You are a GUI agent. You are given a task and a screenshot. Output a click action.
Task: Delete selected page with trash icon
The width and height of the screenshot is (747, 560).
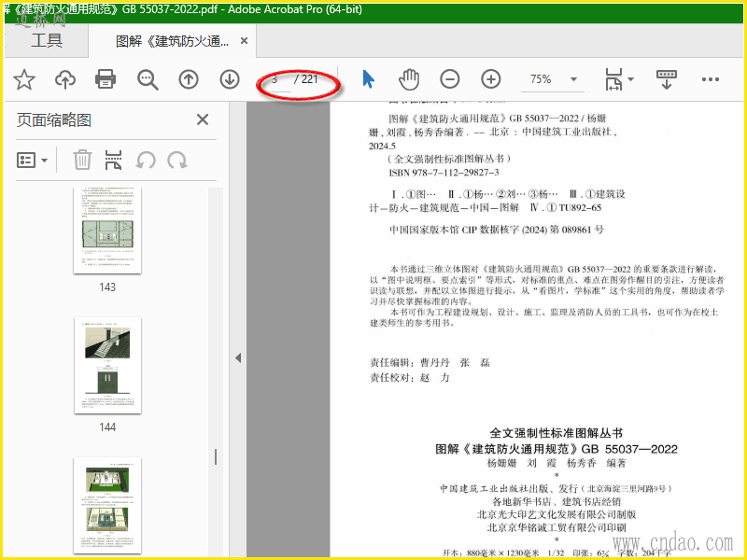coord(82,160)
